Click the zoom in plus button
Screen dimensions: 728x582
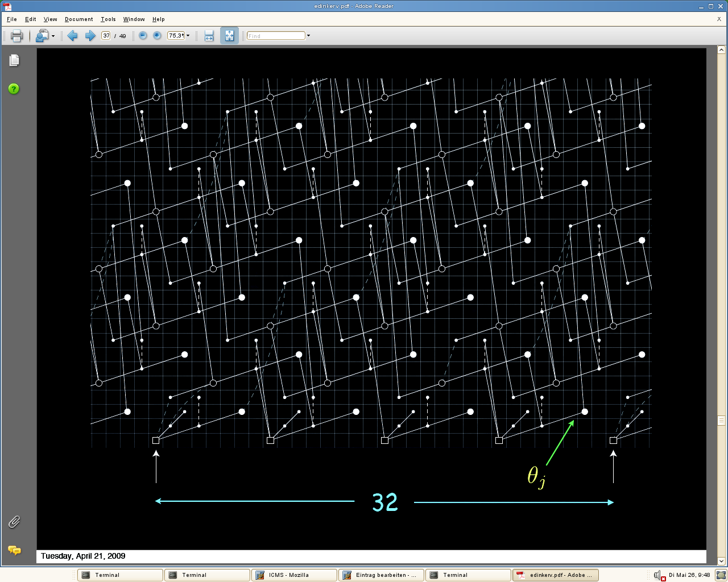pos(157,36)
